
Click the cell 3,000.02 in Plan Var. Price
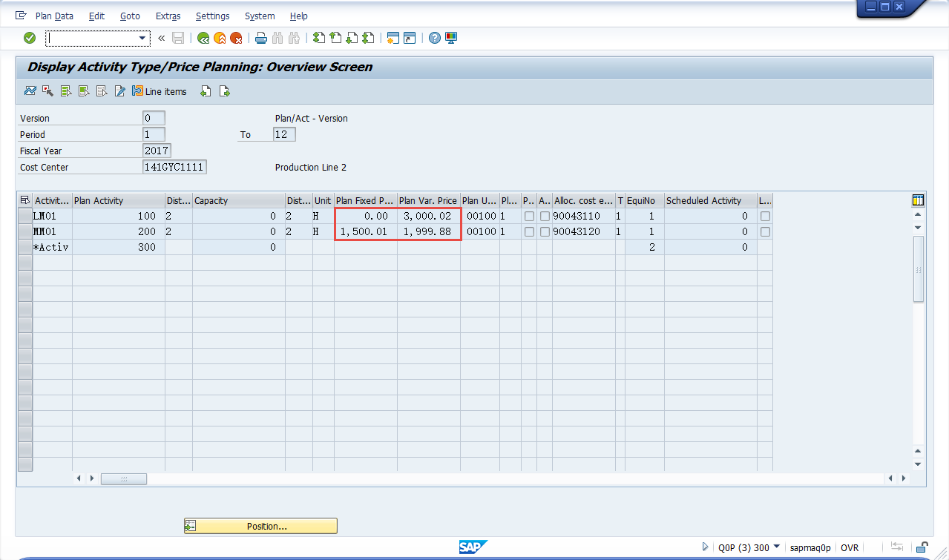point(429,216)
